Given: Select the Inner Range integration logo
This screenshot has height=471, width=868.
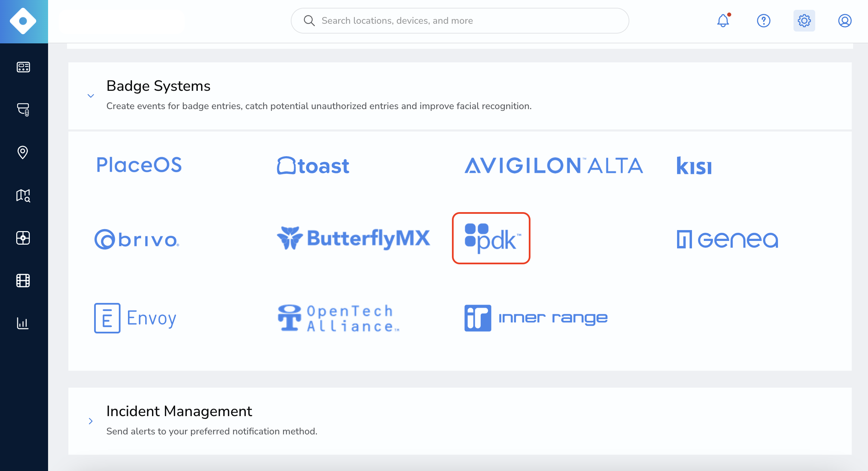Looking at the screenshot, I should coord(536,318).
